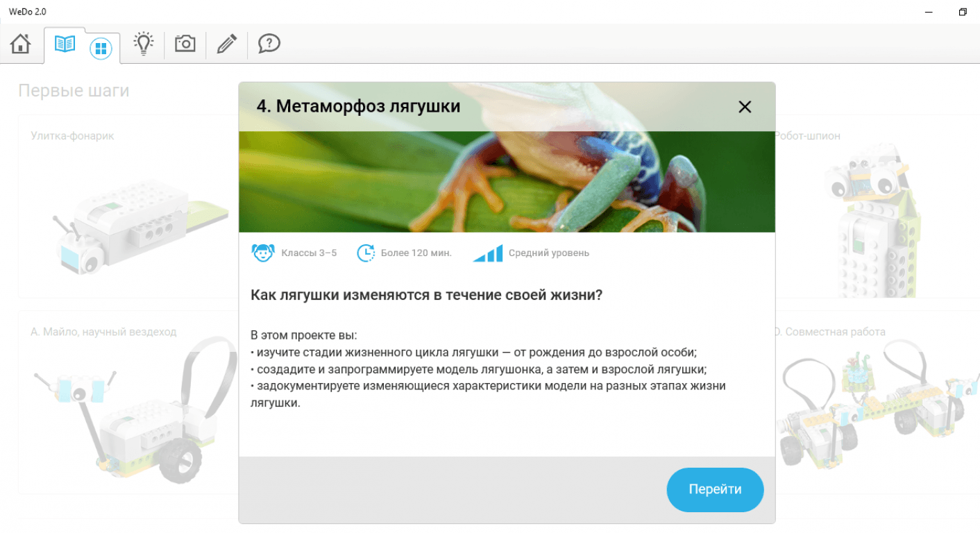
Task: Open the camera capture tool
Action: pos(185,44)
